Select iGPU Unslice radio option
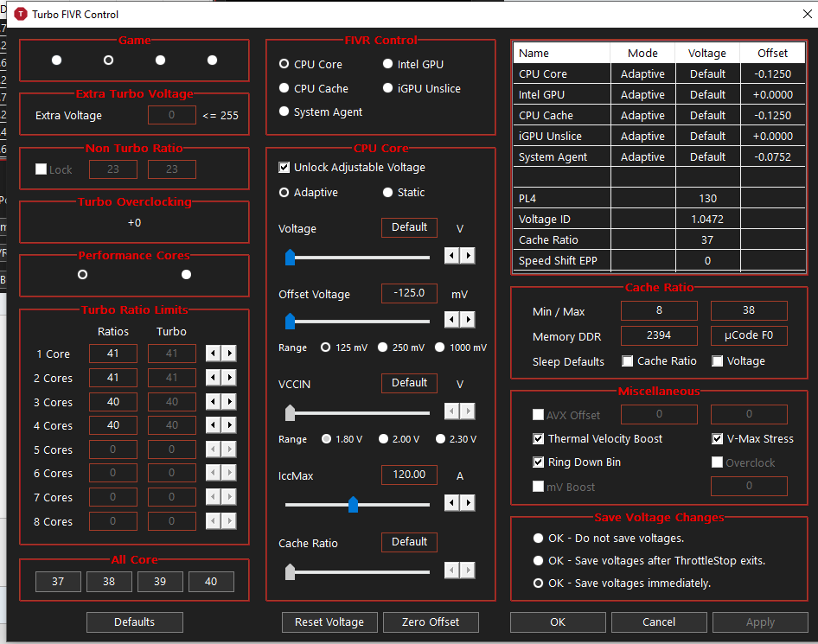The image size is (818, 644). pos(421,88)
